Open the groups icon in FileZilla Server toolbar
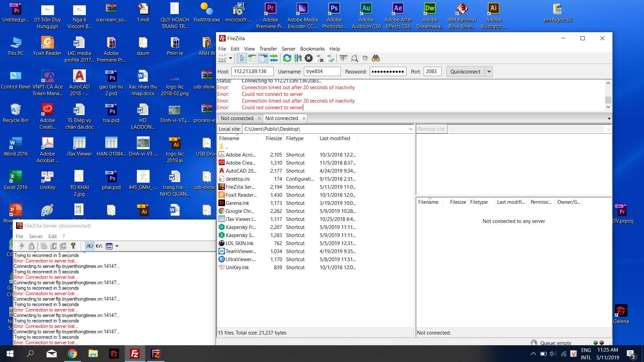The height and width of the screenshot is (362, 644). [x=63, y=246]
